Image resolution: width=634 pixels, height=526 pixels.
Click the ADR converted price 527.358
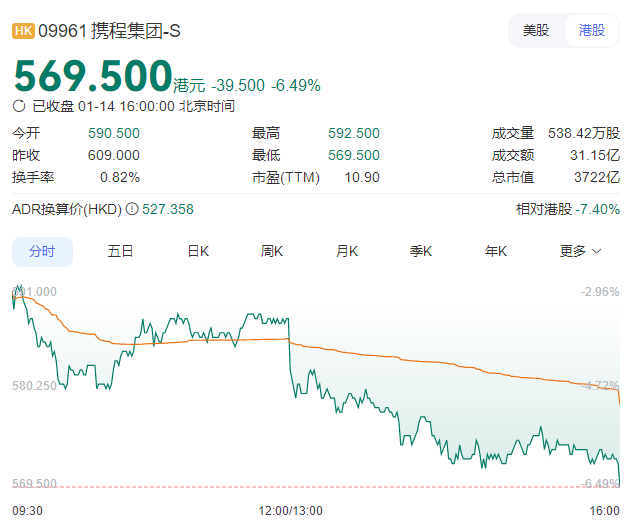(168, 210)
